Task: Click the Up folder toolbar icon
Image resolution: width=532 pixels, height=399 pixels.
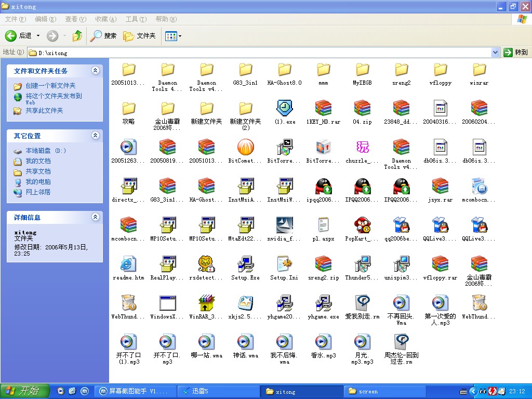Action: (x=77, y=36)
